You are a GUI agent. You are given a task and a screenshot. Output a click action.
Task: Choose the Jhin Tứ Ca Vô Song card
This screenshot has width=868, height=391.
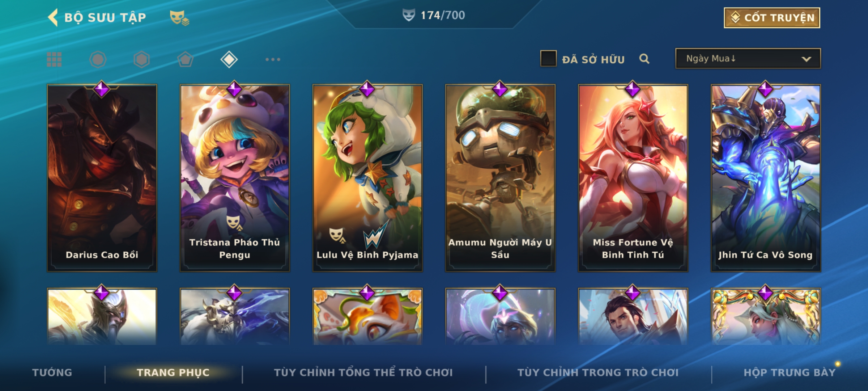(766, 178)
